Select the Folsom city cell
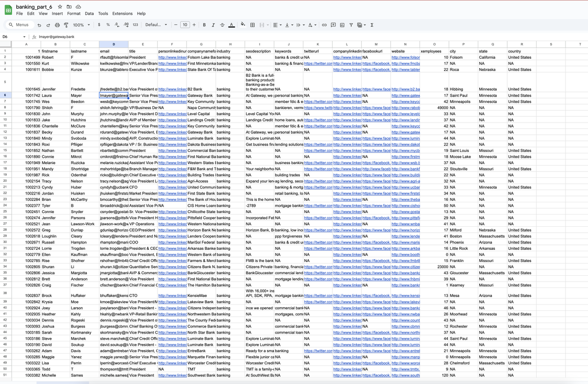The width and height of the screenshot is (588, 384). [464, 57]
